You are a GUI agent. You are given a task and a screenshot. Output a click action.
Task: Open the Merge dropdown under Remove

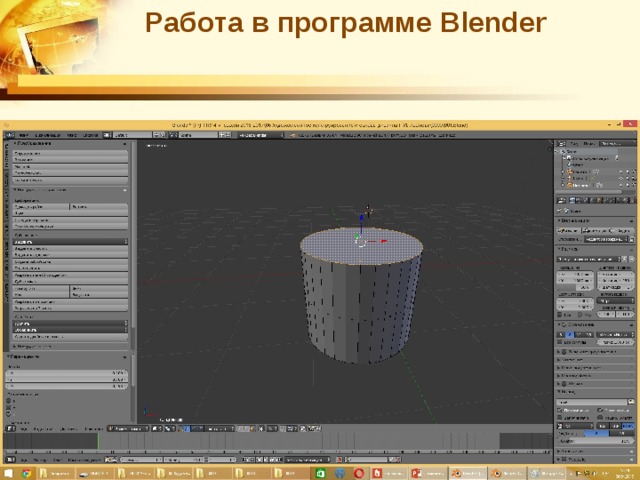[x=70, y=330]
